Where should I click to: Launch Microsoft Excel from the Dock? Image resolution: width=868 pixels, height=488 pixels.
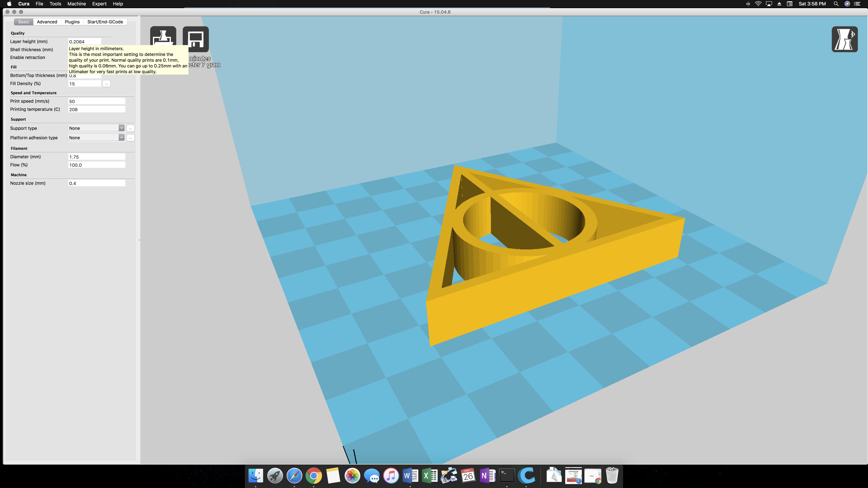click(x=430, y=475)
